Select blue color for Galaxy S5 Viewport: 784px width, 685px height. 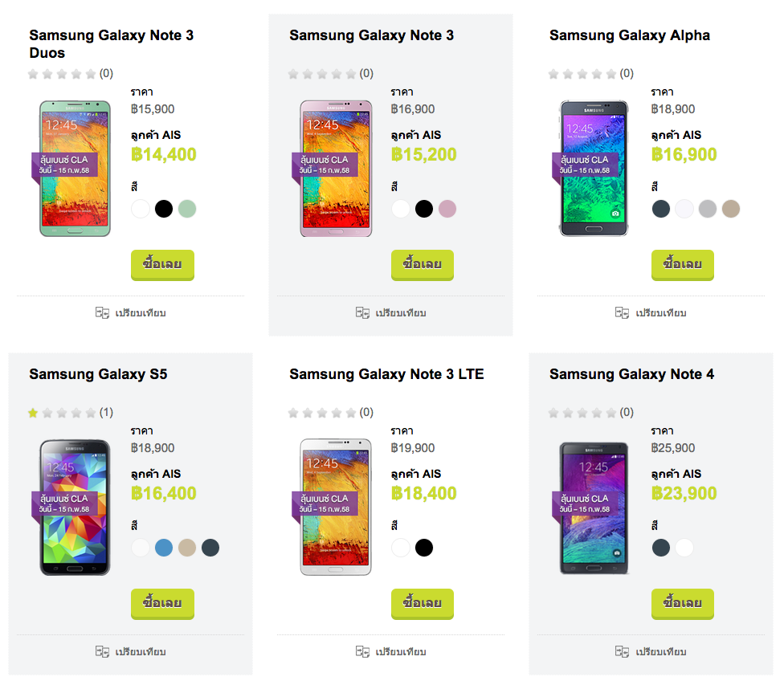point(164,548)
